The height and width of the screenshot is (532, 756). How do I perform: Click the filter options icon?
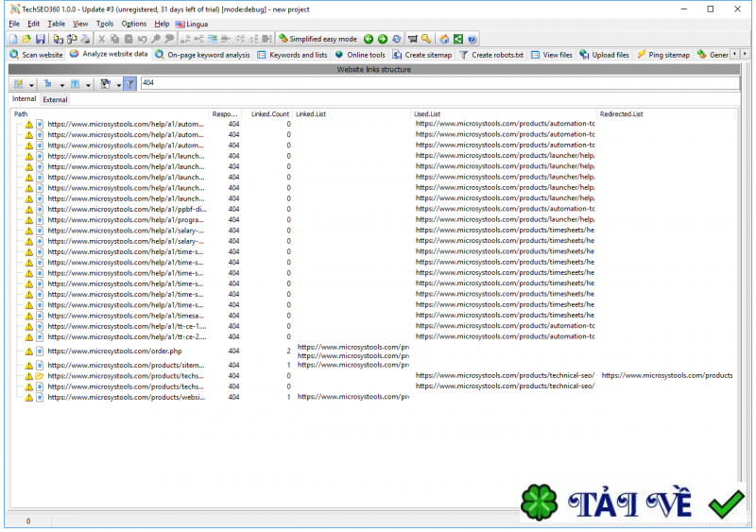(106, 84)
